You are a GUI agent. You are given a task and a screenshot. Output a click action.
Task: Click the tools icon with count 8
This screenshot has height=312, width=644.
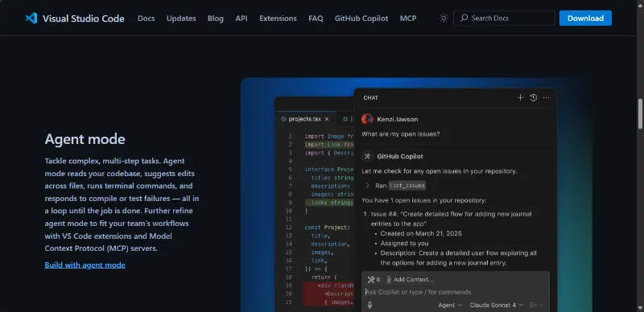click(374, 280)
